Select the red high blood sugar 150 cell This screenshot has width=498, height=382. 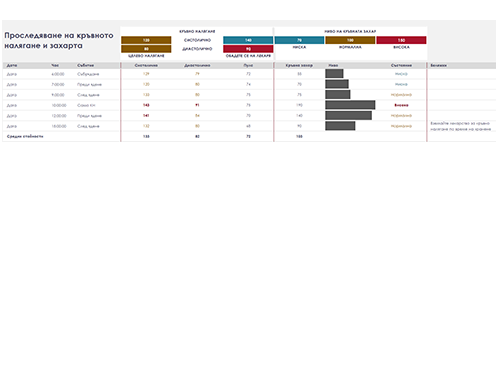pos(401,40)
